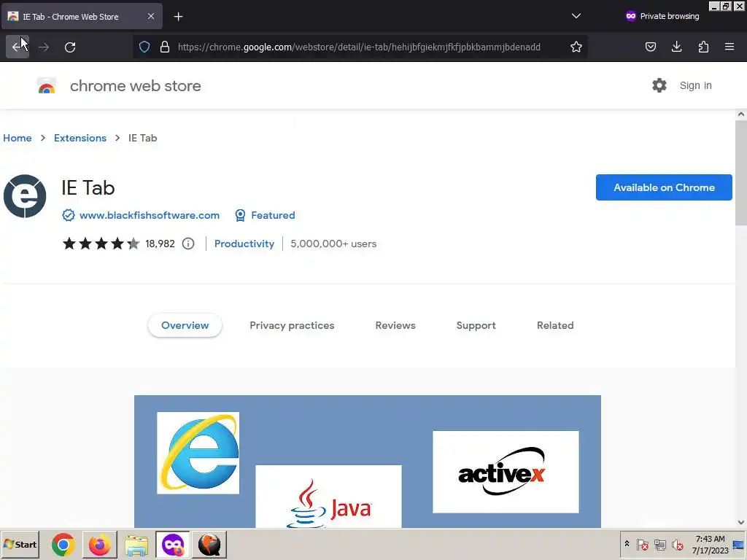Click the '5,000,000+ users' text

[333, 244]
